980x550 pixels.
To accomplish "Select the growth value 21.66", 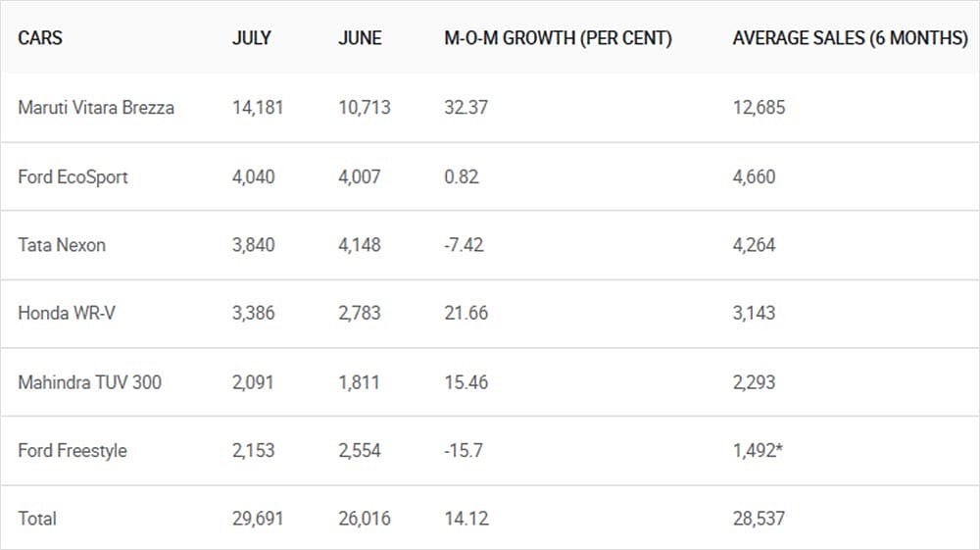I will click(466, 313).
